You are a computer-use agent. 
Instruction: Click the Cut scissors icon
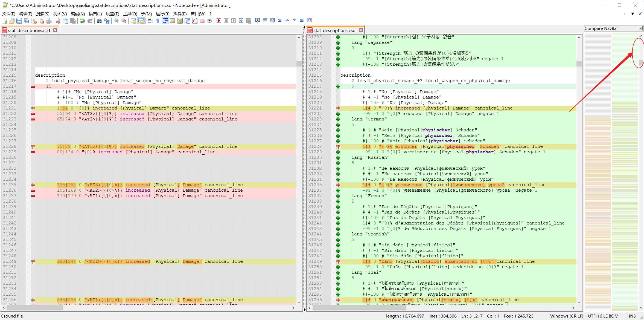[x=58, y=21]
